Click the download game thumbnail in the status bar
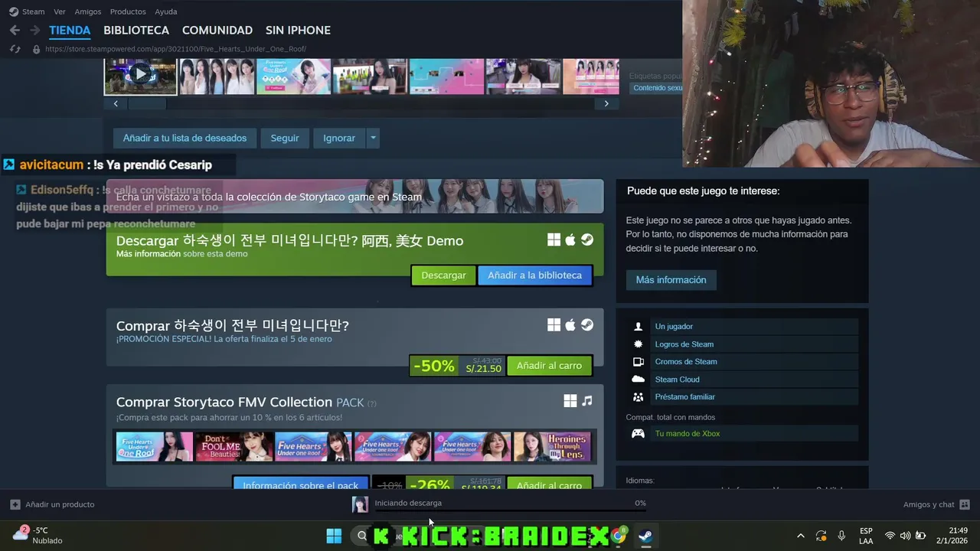The width and height of the screenshot is (980, 551). coord(360,504)
